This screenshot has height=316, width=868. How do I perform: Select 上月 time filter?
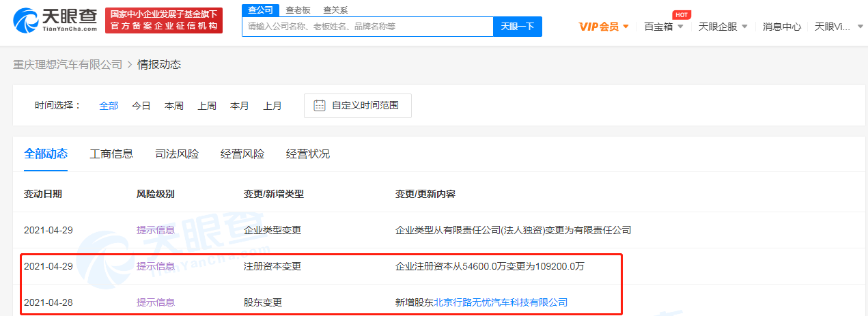(272, 106)
